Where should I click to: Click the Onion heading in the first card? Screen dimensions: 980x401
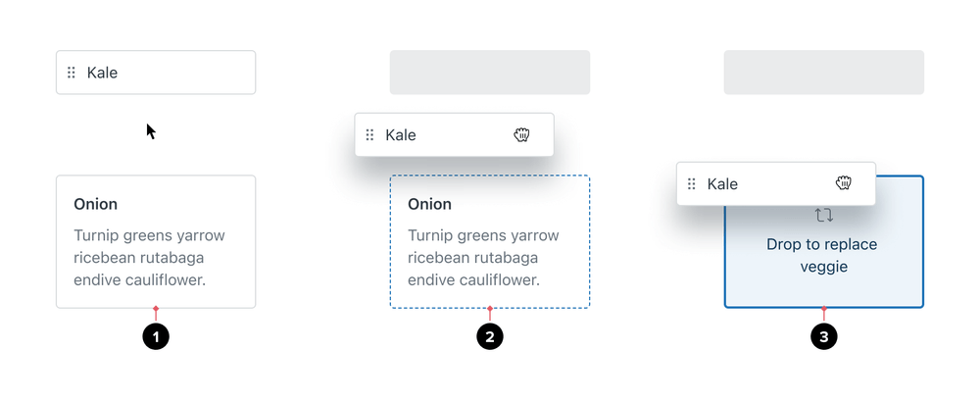point(96,204)
